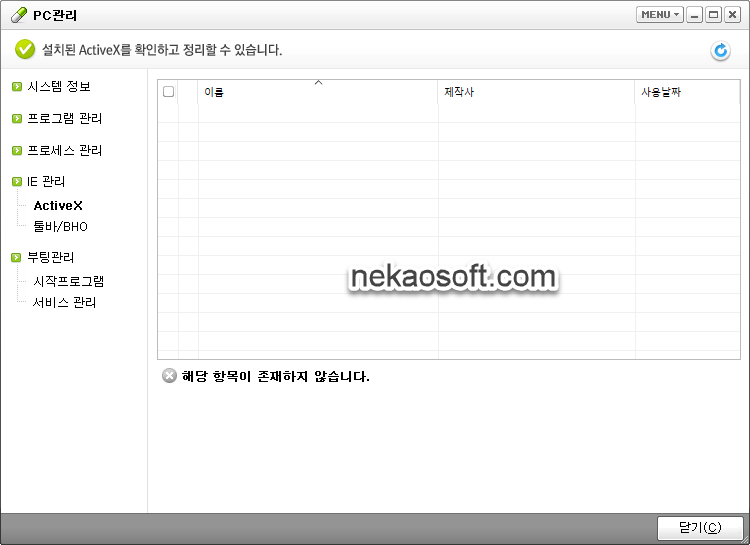
Task: Open 프로세스 관리 section
Action: [65, 150]
